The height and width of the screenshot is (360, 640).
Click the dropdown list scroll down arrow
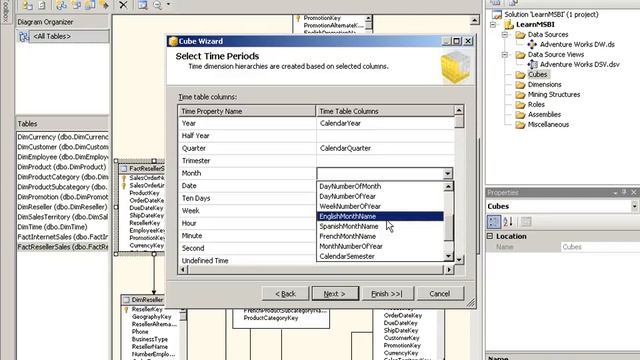(x=448, y=256)
